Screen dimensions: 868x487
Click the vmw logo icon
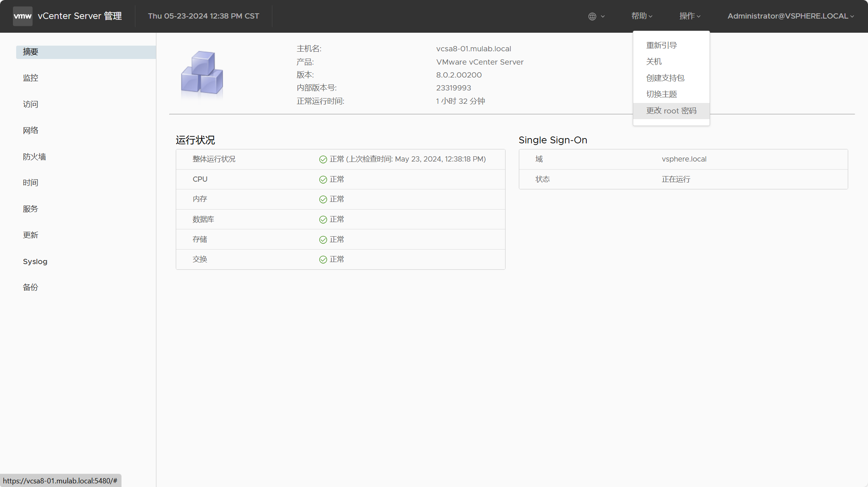tap(23, 16)
